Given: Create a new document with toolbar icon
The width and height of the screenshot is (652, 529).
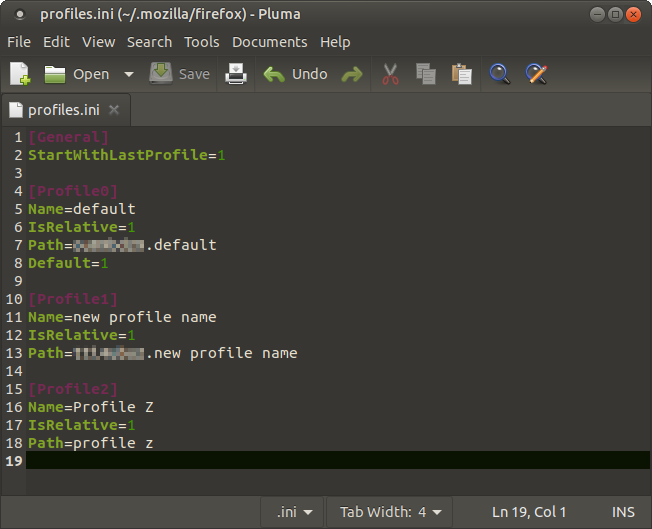Looking at the screenshot, I should click(x=20, y=74).
